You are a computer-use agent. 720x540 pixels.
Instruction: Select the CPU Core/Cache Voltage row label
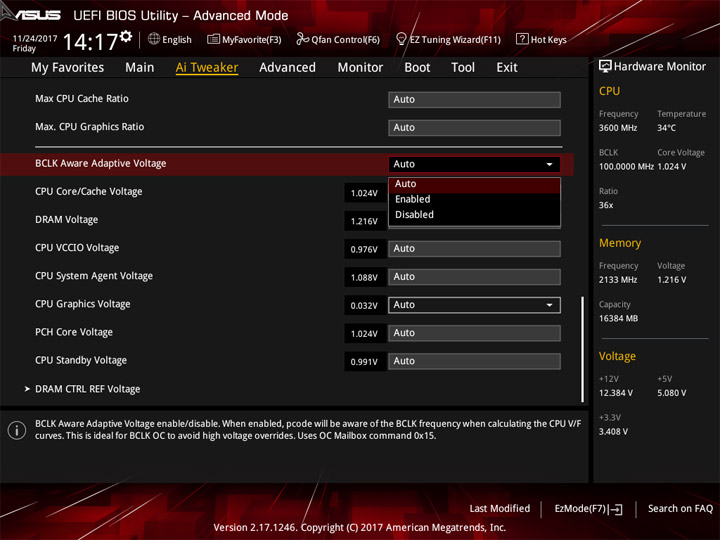coord(89,191)
